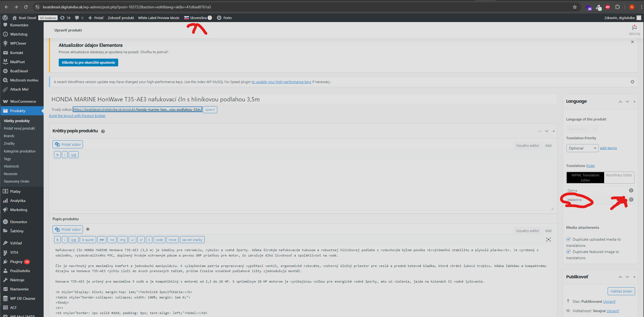Click hide link next to Translations
644x317 pixels.
tap(590, 166)
